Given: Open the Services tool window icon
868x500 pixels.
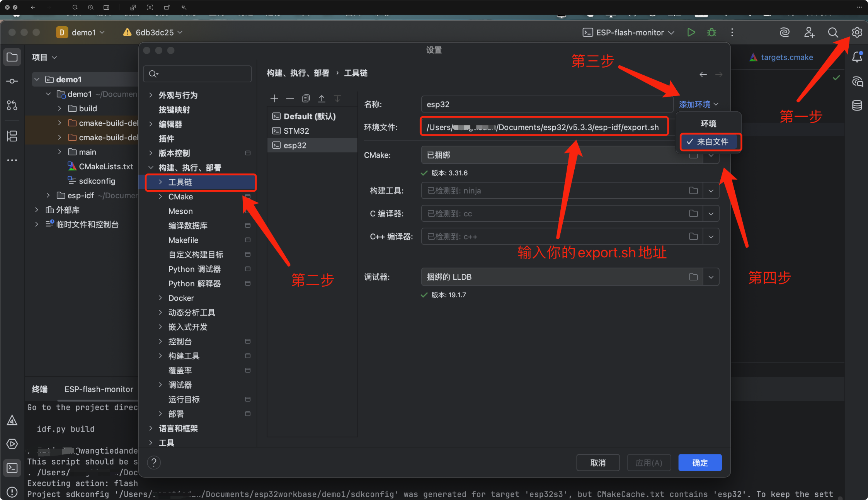Looking at the screenshot, I should coord(12,444).
